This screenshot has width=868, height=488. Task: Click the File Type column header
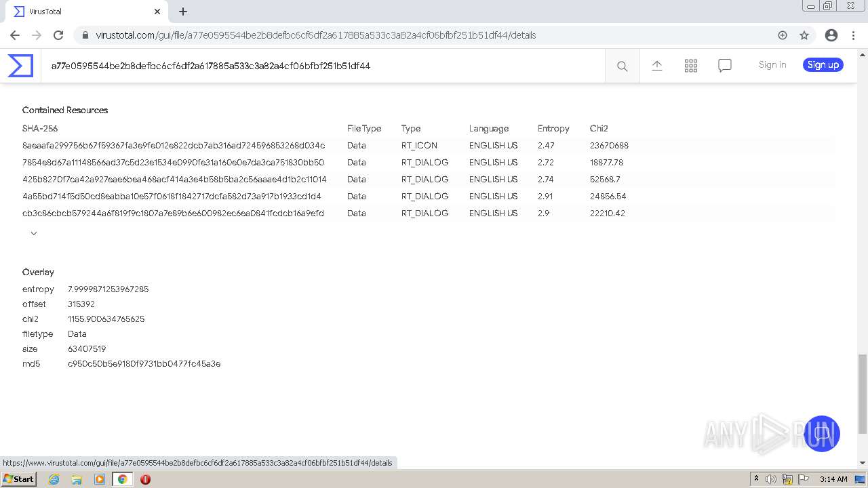pyautogui.click(x=364, y=128)
